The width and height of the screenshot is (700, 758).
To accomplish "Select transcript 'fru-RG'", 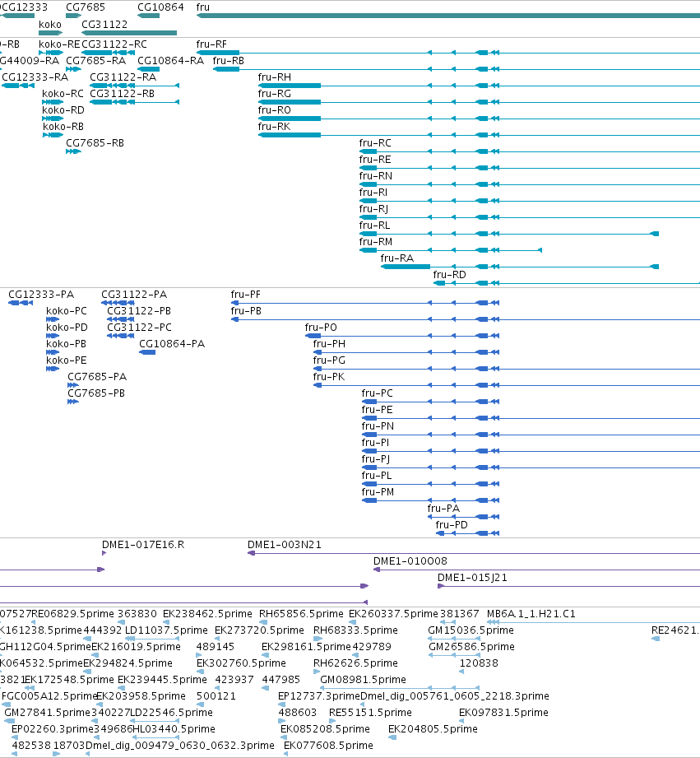I will (275, 94).
